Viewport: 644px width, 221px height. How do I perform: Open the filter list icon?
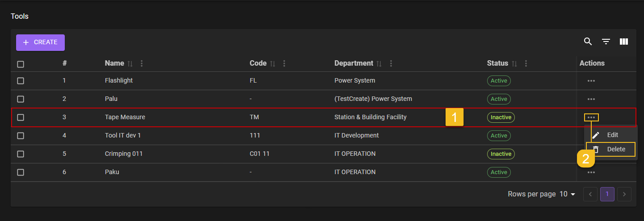pos(606,42)
